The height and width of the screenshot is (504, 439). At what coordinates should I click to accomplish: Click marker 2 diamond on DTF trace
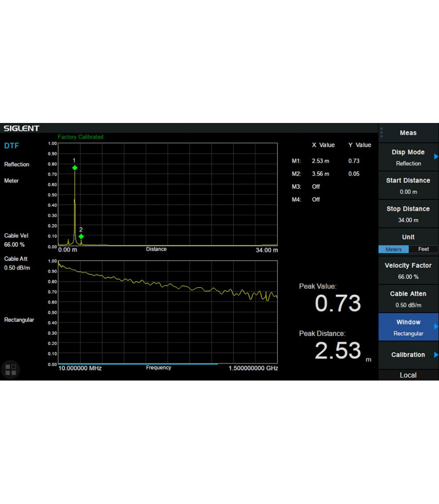point(81,236)
